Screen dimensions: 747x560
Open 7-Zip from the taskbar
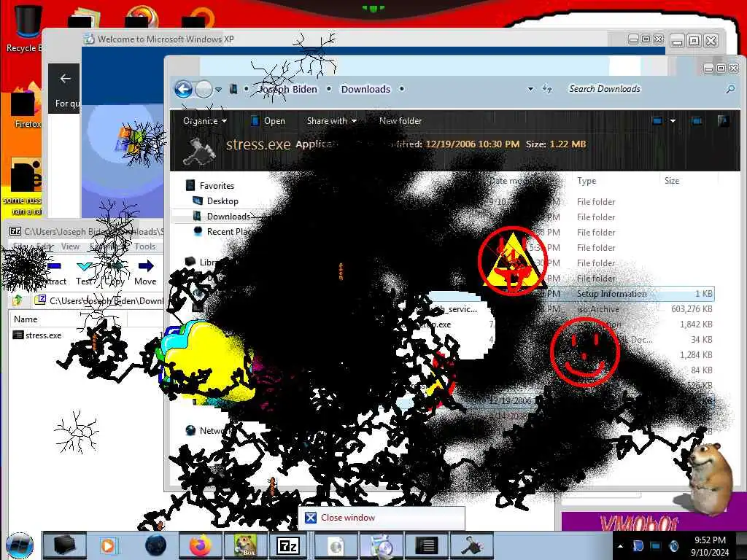tap(287, 545)
